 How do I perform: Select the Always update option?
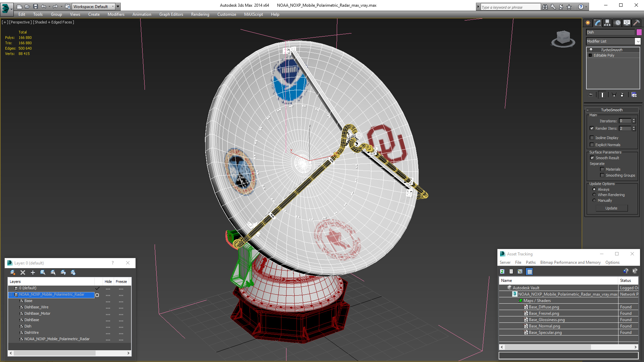(594, 189)
